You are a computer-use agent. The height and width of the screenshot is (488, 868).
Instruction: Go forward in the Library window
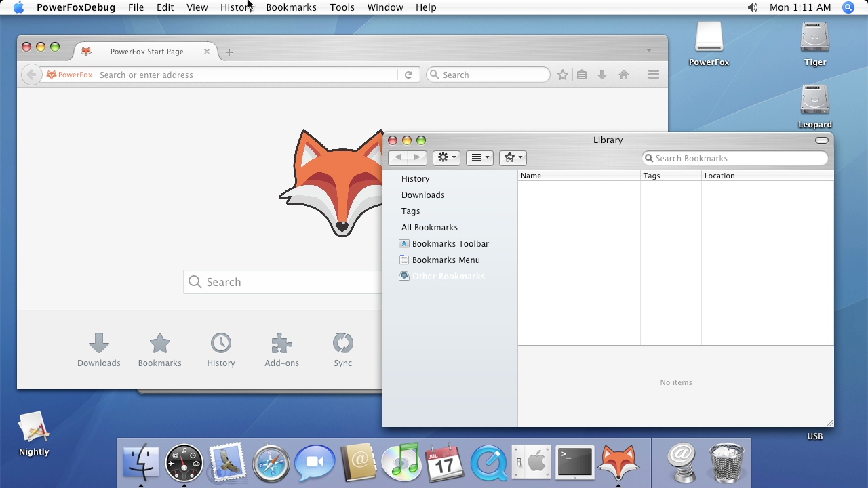(x=417, y=157)
